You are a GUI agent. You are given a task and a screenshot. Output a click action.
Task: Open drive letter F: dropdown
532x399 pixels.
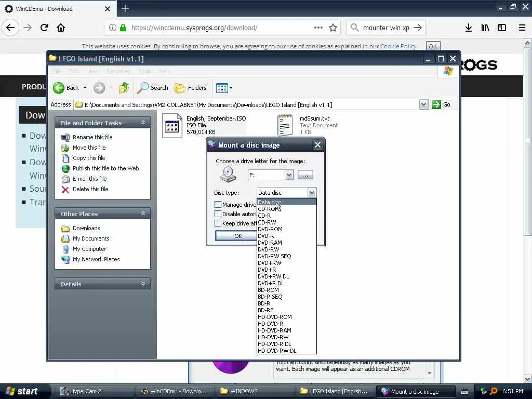(289, 175)
